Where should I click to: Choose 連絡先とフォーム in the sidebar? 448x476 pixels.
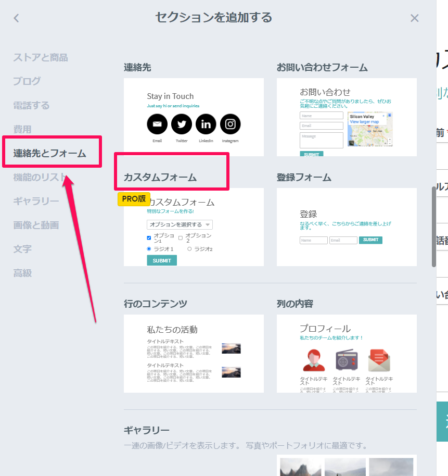coord(49,153)
